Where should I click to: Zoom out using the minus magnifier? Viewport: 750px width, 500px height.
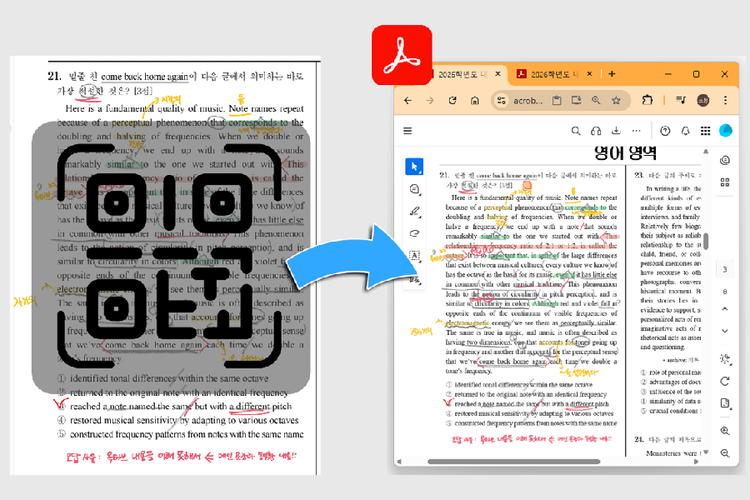click(725, 453)
